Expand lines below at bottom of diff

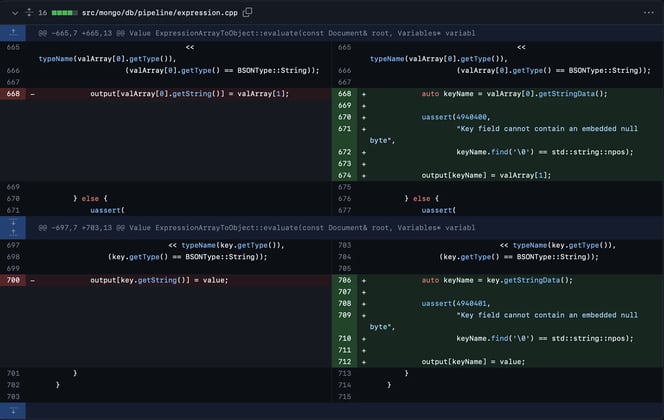14,410
